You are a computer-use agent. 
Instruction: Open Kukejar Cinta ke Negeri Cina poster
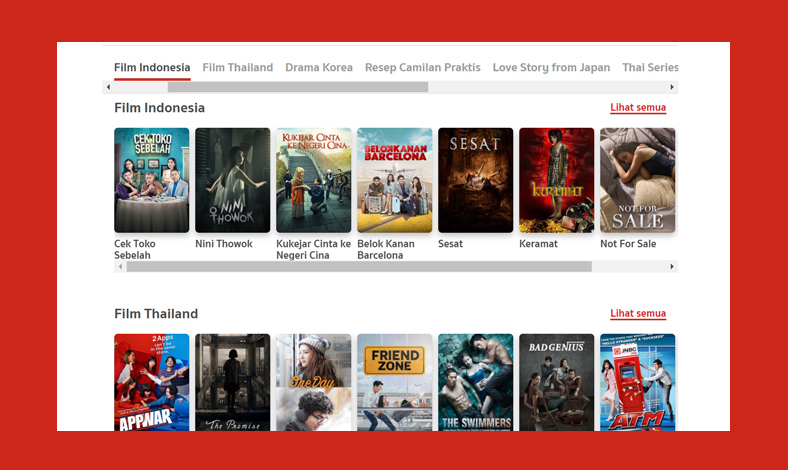point(314,180)
